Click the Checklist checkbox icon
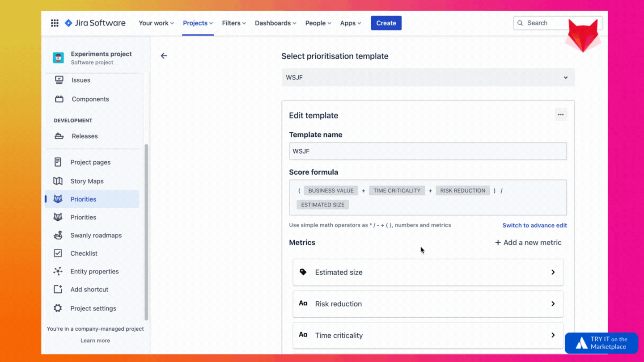The height and width of the screenshot is (362, 644). click(x=58, y=253)
